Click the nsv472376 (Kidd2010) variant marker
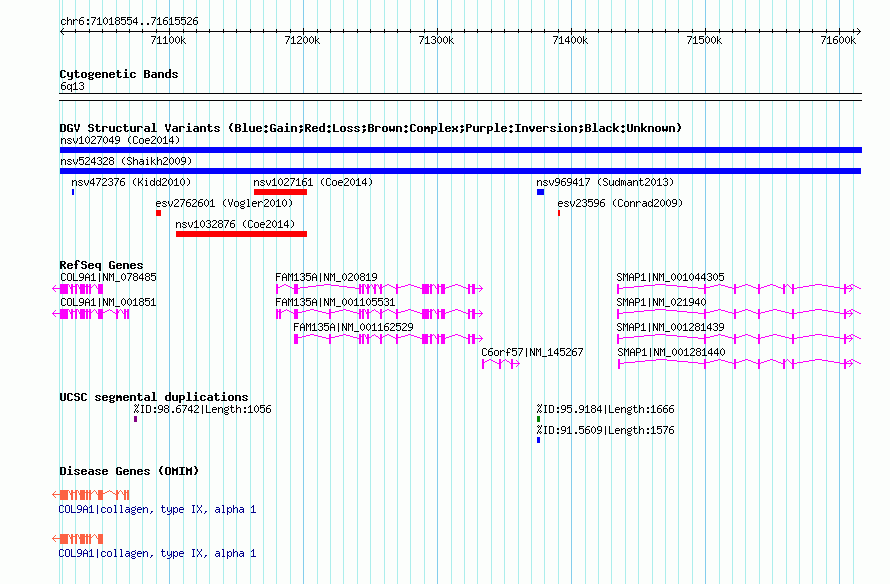The height and width of the screenshot is (584, 890). coord(73,192)
